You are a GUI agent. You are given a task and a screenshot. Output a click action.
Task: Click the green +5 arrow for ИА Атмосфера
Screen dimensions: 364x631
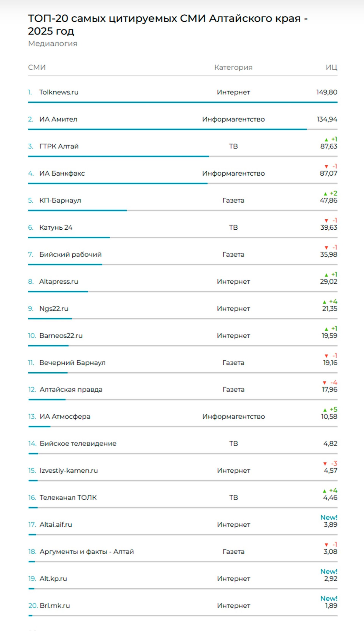click(x=325, y=410)
